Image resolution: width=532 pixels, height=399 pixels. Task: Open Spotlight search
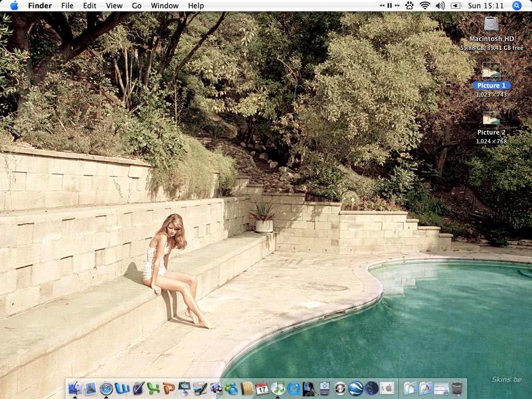click(517, 5)
